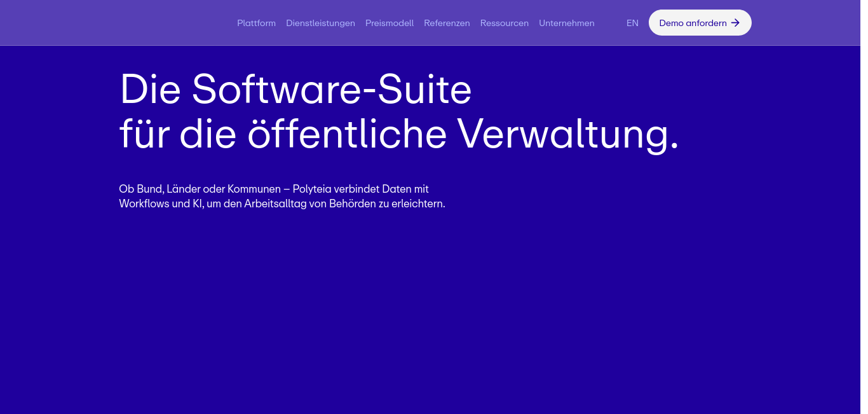Switch site language to EN

point(632,23)
